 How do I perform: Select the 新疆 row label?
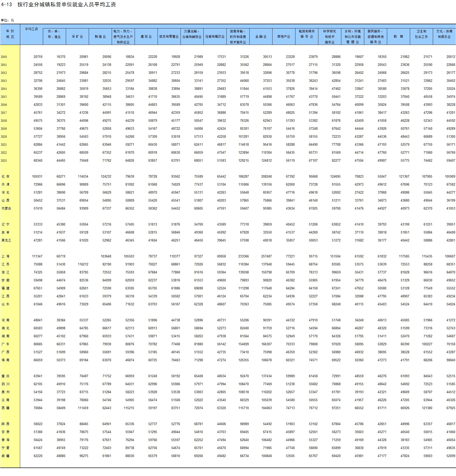point(5,456)
